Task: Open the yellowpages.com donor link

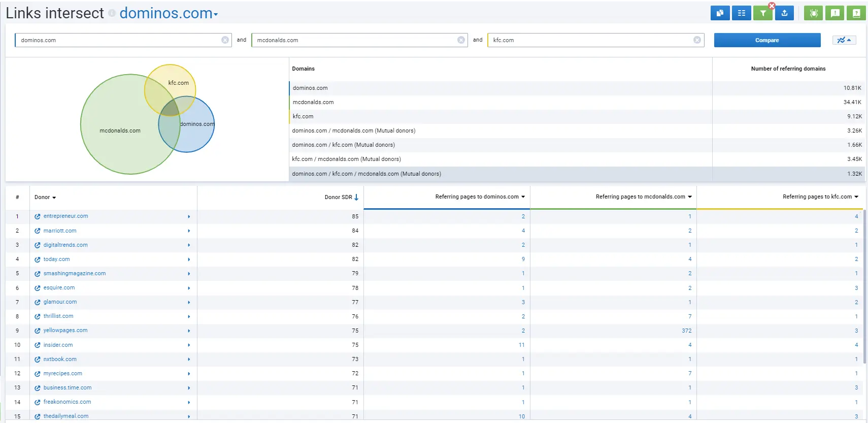Action: tap(65, 331)
